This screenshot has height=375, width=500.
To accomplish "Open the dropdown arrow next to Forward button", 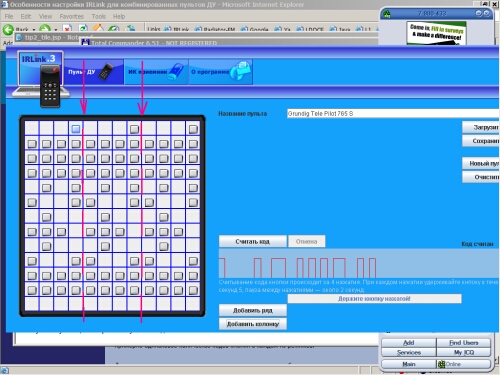I will [56, 30].
